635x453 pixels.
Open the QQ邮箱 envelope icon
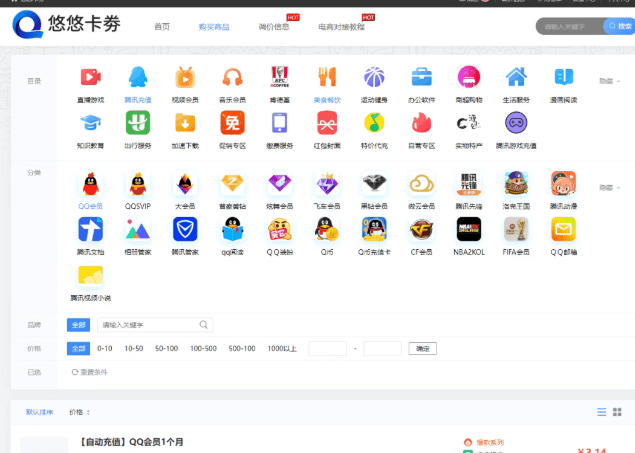tap(563, 231)
